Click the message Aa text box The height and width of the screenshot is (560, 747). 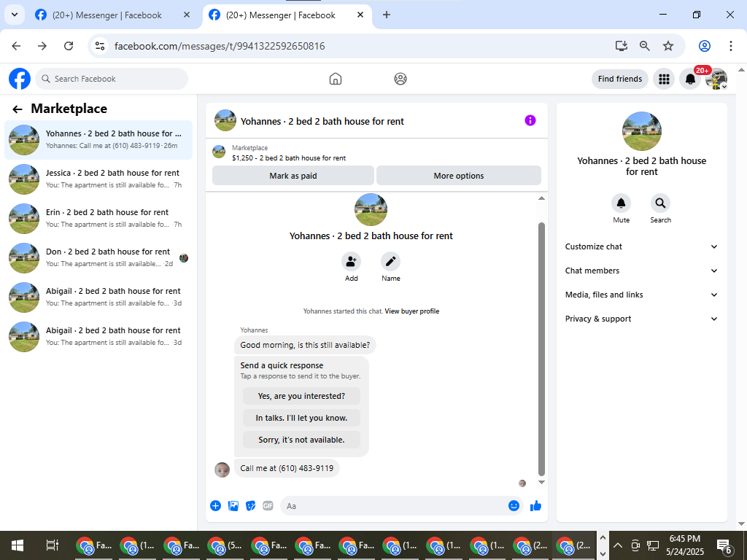[395, 506]
